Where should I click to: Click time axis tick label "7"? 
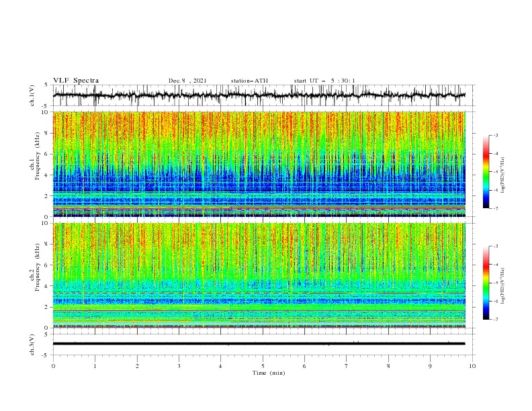[347, 366]
